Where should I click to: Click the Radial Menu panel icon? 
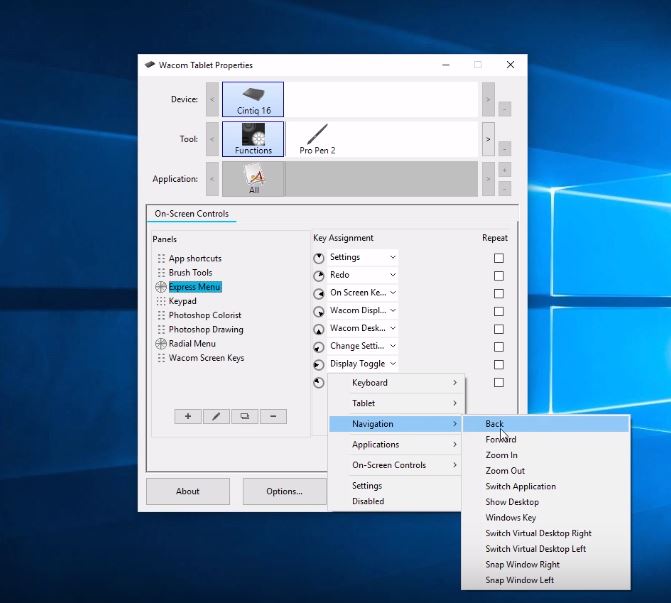tap(161, 344)
